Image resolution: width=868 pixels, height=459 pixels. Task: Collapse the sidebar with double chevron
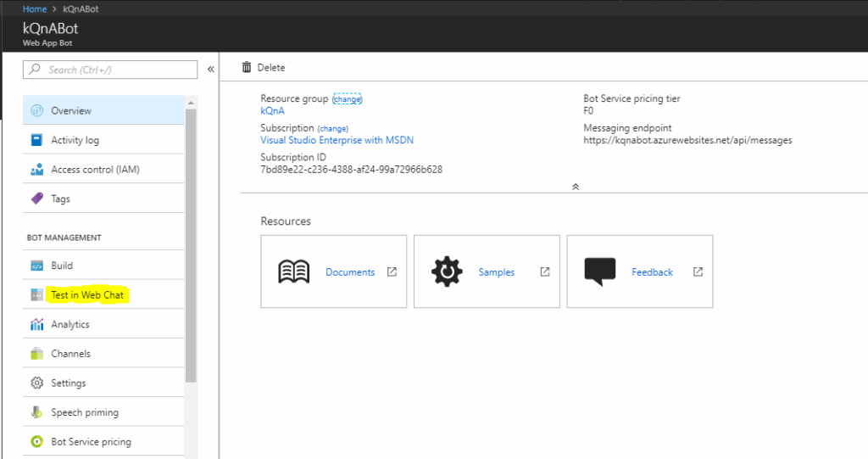click(211, 70)
